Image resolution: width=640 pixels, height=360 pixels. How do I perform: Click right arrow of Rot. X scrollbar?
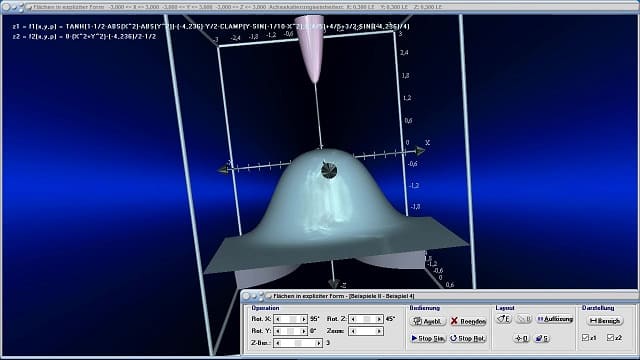pos(304,319)
